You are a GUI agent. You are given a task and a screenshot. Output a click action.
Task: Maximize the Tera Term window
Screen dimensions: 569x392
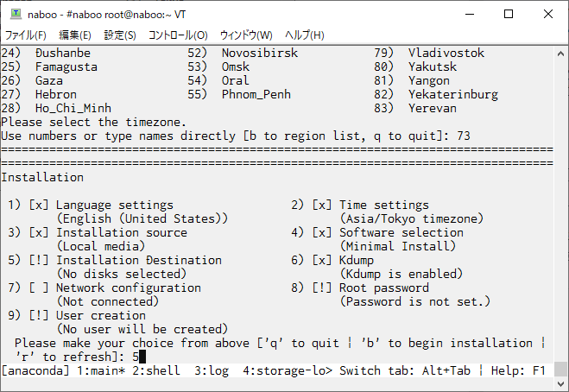coord(509,14)
